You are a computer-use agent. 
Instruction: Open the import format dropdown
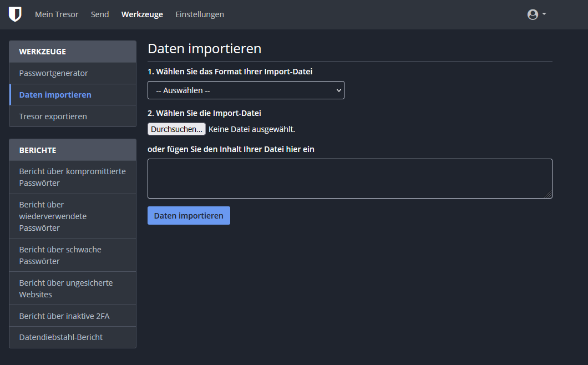(x=246, y=90)
